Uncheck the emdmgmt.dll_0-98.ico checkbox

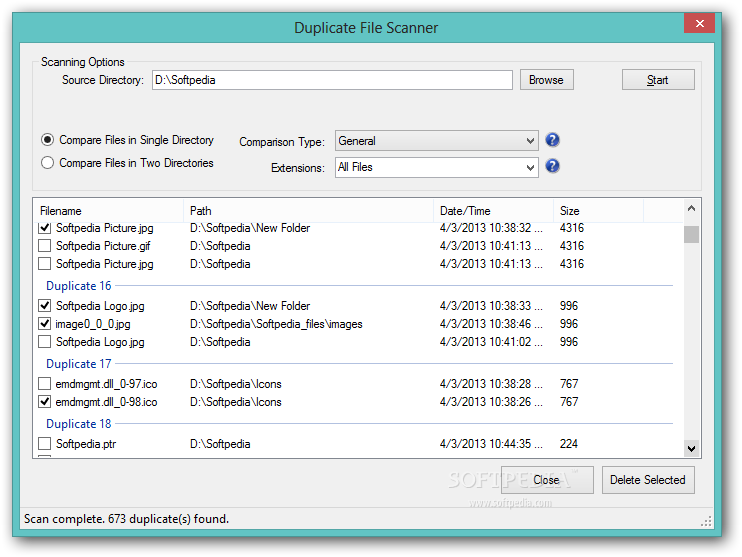[x=44, y=402]
